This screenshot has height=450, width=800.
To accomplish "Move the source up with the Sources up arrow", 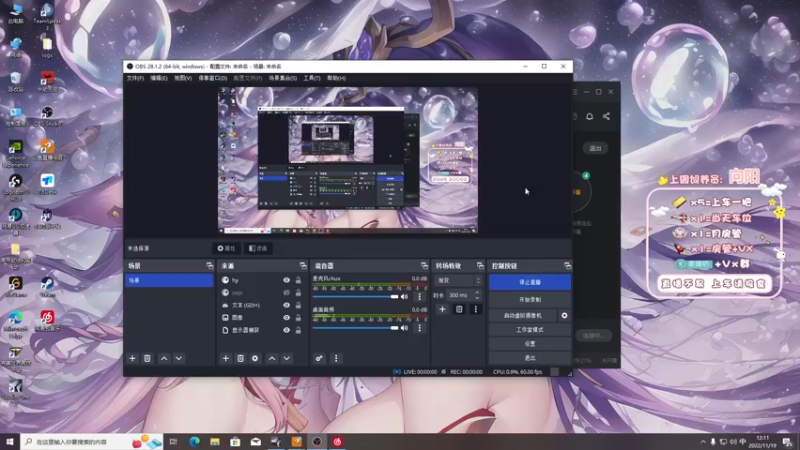I will (x=272, y=359).
